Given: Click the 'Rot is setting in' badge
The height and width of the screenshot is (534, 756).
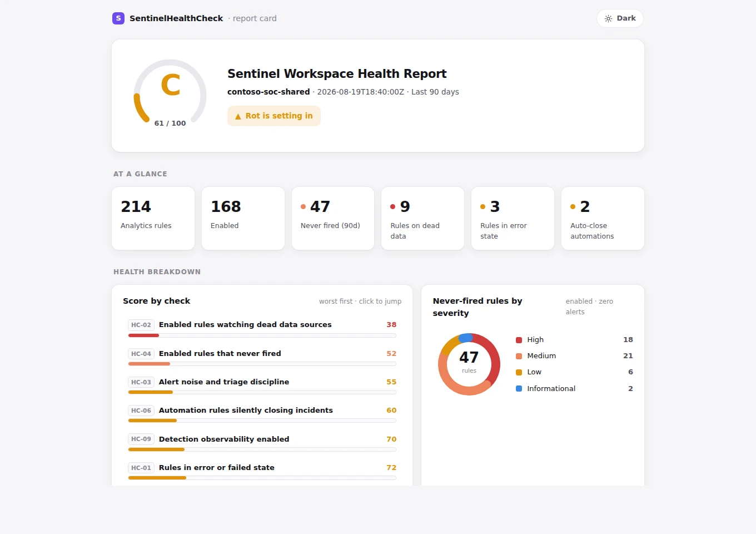Looking at the screenshot, I should pos(274,116).
